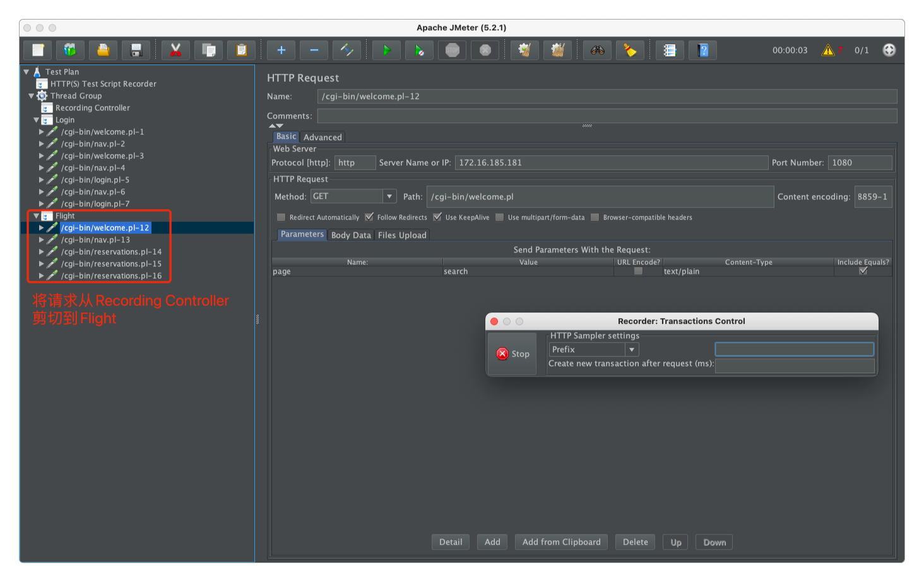Viewport: 924px width, 582px height.
Task: Click the Clear All brooms icon
Action: coord(557,50)
